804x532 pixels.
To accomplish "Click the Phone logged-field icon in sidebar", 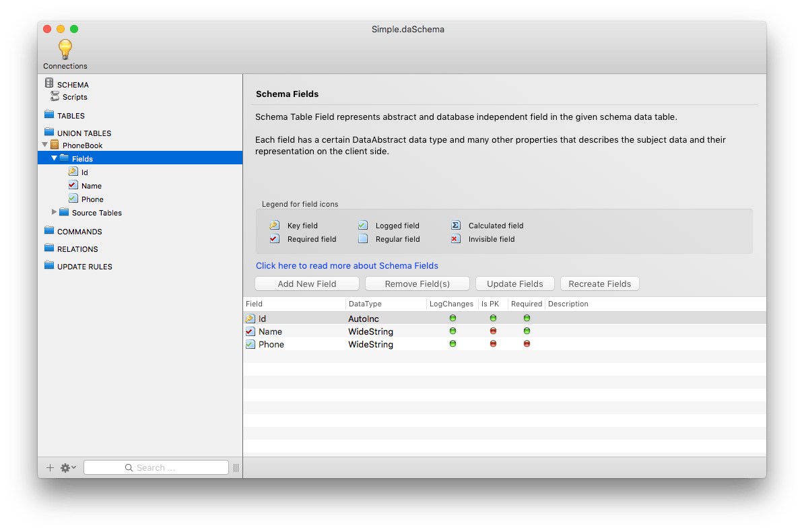I will [x=73, y=199].
